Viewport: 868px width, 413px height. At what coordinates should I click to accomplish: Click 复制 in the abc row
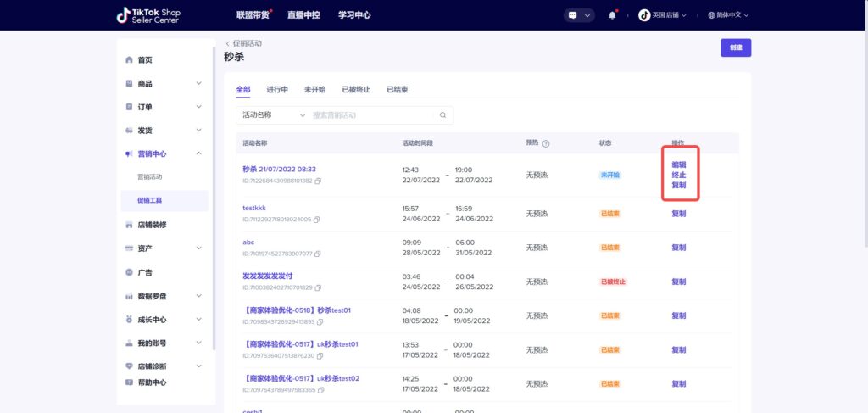(679, 248)
